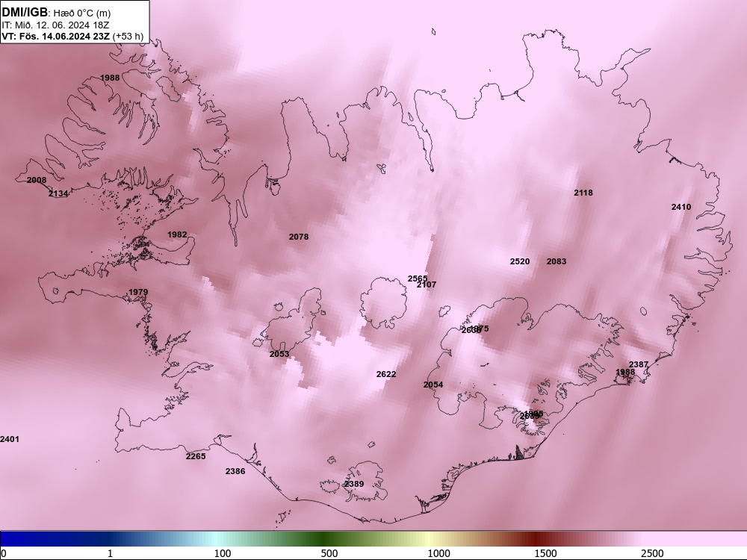Select the 2387 height label
747x560 pixels.
639,364
